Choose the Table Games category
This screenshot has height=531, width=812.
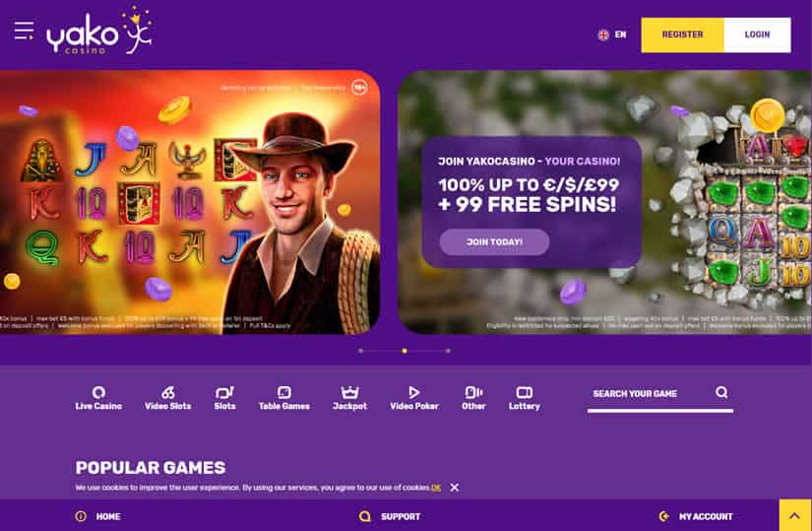tap(284, 398)
